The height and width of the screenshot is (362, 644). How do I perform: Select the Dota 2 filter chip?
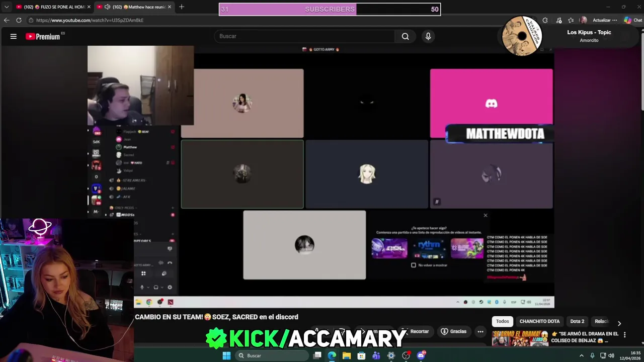[x=577, y=321]
